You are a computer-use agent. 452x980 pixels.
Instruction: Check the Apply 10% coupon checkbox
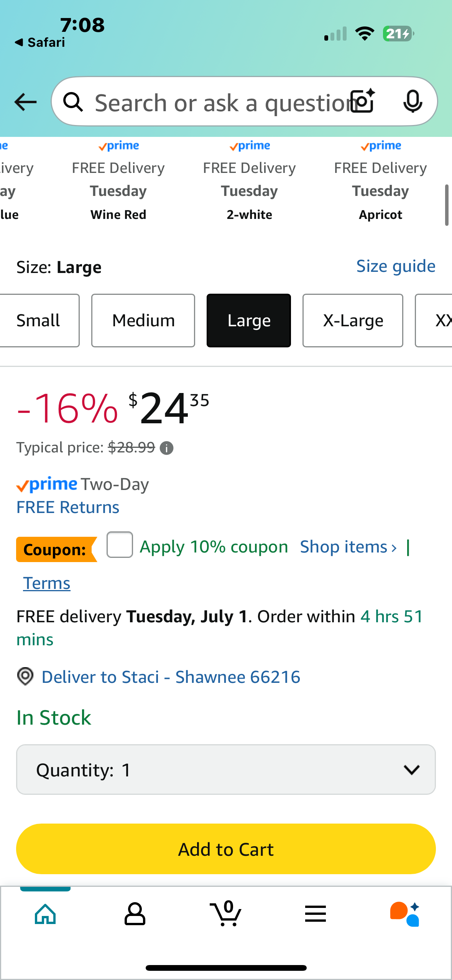click(x=120, y=545)
